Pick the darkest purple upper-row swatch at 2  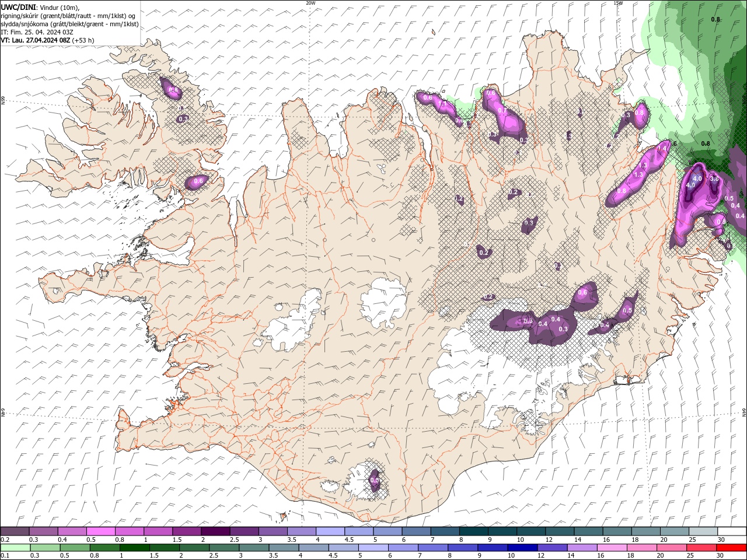(215, 531)
